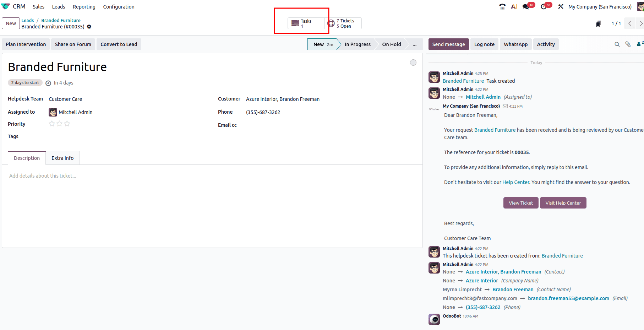Expand the hidden stages ellipsis in the status bar
Viewport: 644px width, 330px height.
[x=414, y=44]
